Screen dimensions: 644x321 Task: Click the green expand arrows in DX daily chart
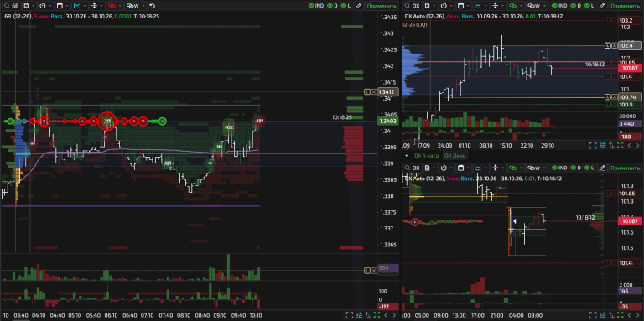(621, 145)
